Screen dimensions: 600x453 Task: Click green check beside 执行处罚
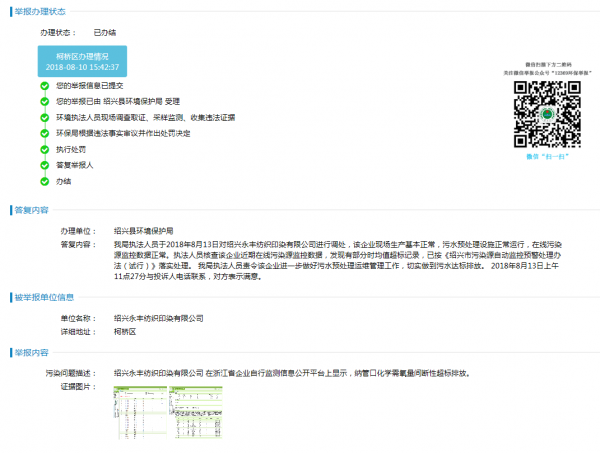44,149
